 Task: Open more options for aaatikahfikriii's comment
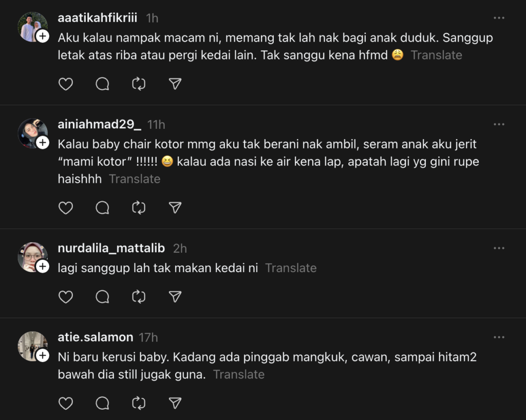point(499,18)
